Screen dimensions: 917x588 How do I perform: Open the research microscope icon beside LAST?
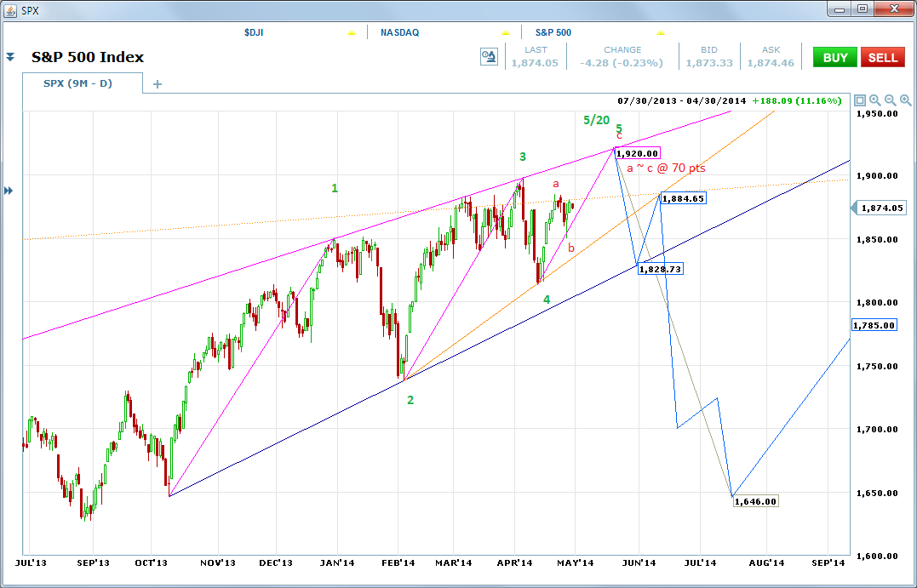[489, 57]
